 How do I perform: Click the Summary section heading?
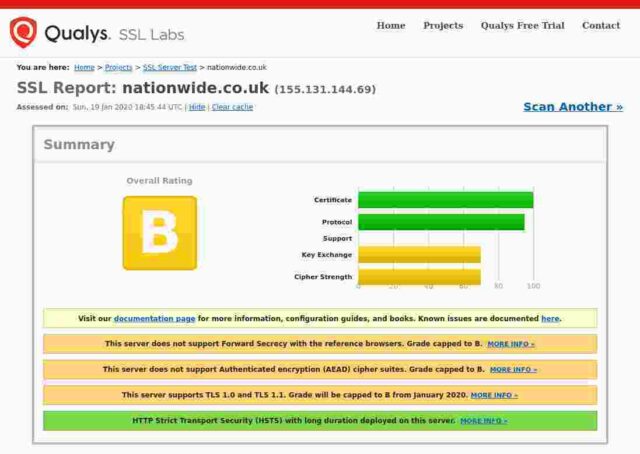[x=79, y=145]
